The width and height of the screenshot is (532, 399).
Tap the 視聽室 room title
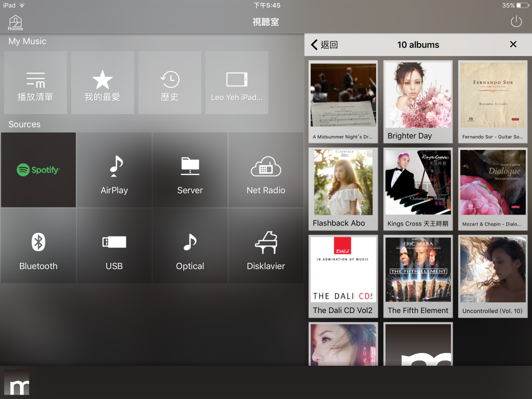tap(266, 22)
